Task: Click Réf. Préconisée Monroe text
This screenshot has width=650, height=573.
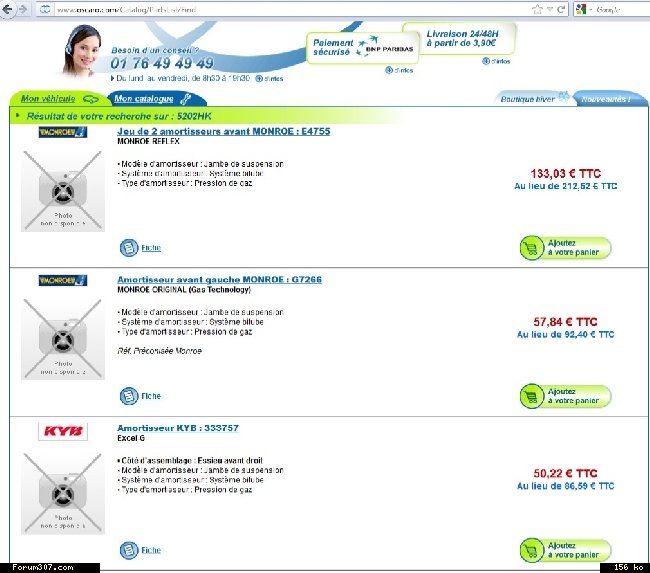Action: (160, 351)
